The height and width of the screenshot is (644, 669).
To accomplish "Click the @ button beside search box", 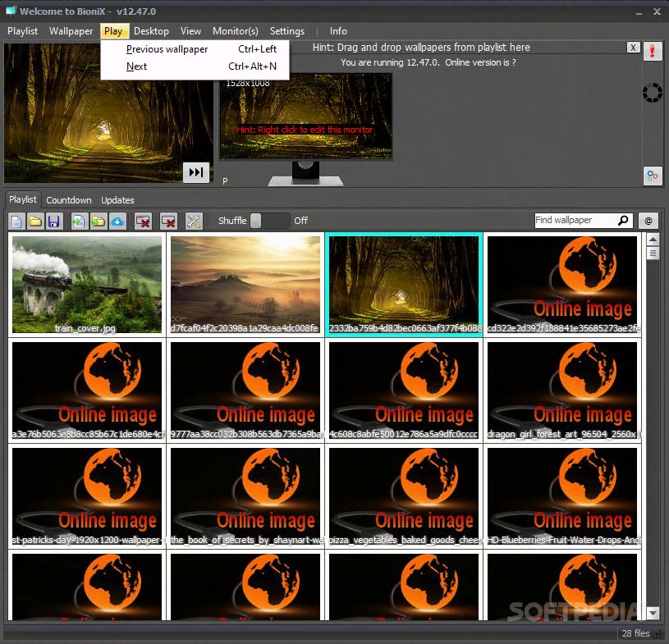I will [x=648, y=221].
